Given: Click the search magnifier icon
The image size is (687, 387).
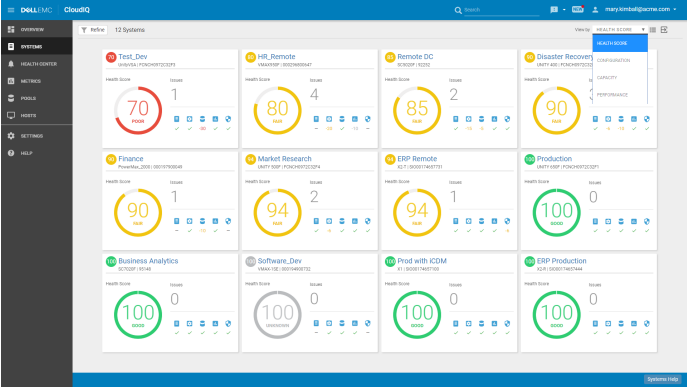Looking at the screenshot, I should click(458, 10).
